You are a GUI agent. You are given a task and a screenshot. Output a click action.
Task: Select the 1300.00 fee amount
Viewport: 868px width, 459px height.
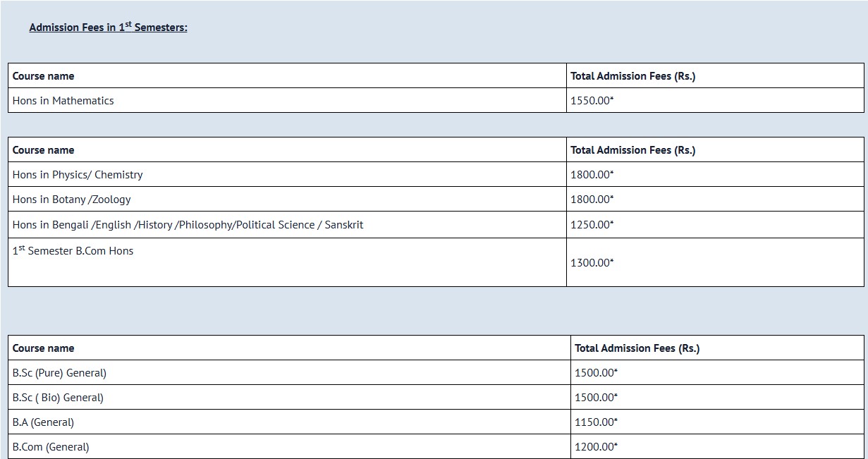click(592, 263)
